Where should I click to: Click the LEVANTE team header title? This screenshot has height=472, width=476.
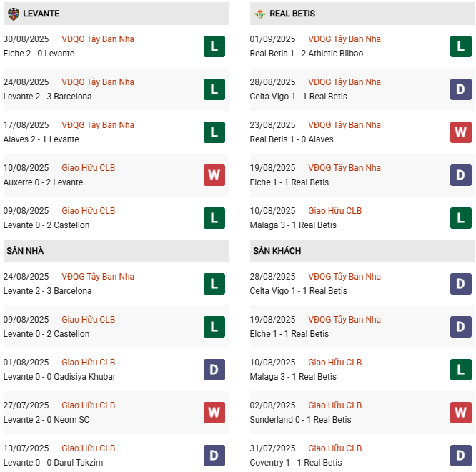41,14
